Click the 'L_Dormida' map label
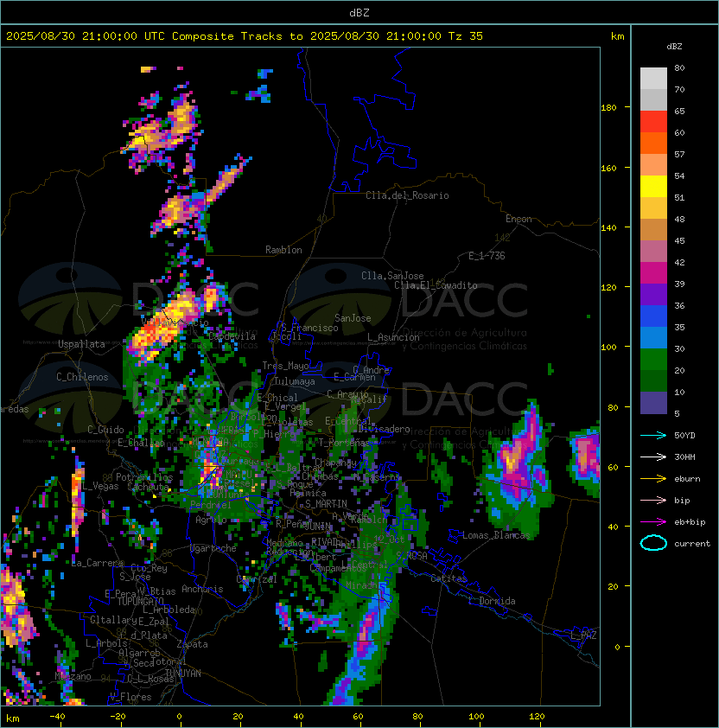The height and width of the screenshot is (728, 719). tap(492, 601)
